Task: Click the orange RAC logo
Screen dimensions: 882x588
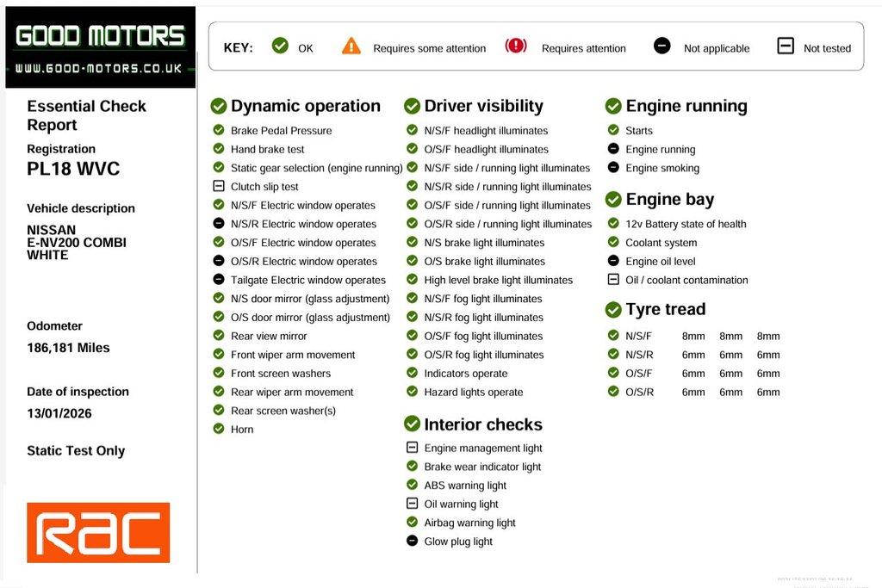Action: point(98,533)
